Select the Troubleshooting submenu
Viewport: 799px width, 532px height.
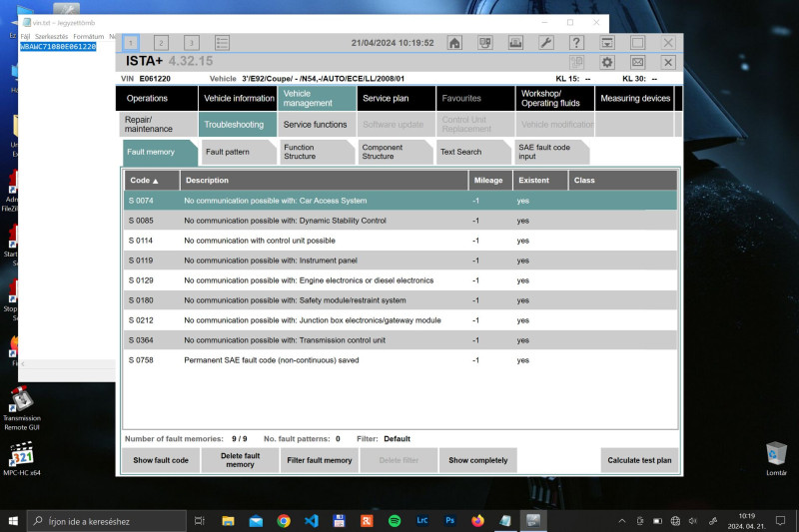tap(238, 124)
